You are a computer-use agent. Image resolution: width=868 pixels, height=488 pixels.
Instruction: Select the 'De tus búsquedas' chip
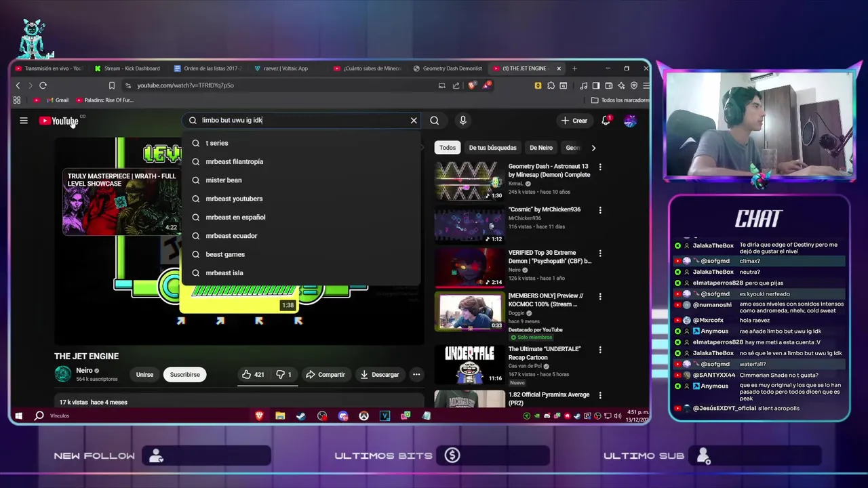point(492,148)
